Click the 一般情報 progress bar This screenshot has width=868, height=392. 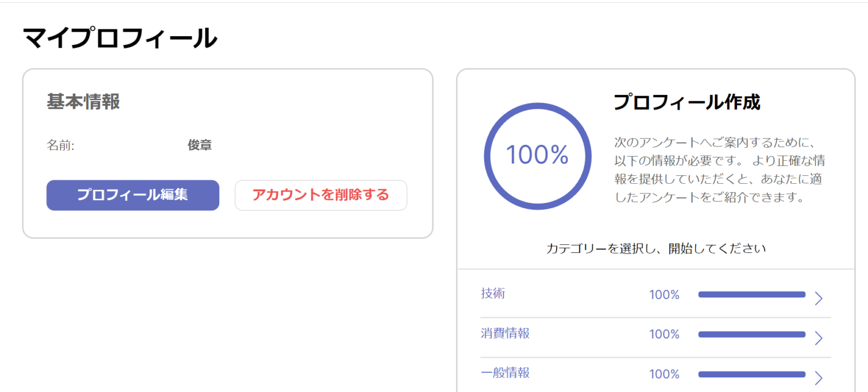click(752, 374)
